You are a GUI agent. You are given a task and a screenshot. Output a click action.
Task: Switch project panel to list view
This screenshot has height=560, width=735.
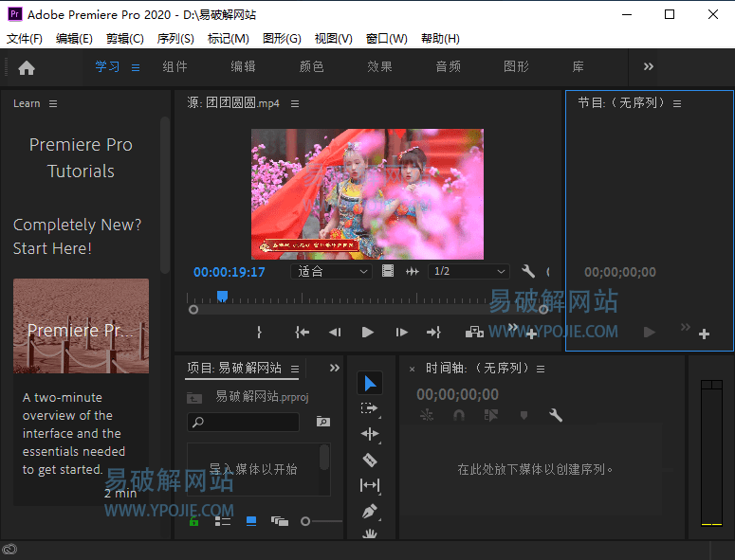(x=223, y=521)
